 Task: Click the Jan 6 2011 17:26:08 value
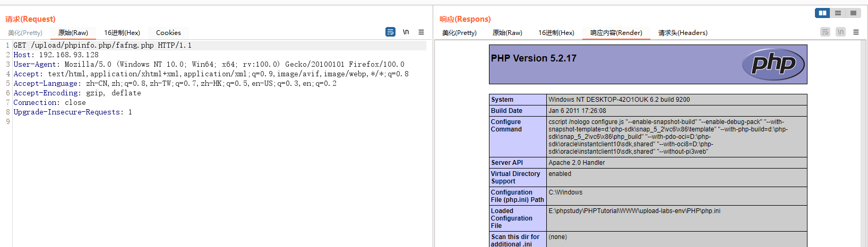click(x=677, y=111)
